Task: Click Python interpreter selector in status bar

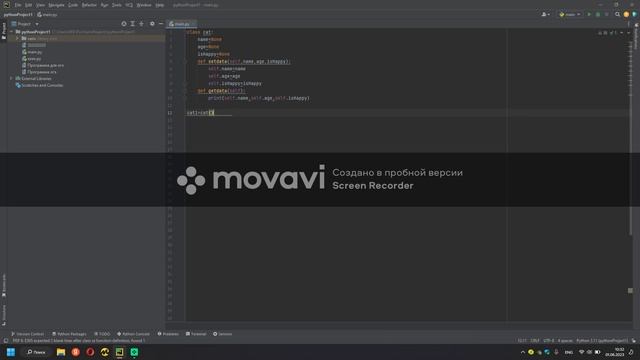Action: click(x=602, y=340)
